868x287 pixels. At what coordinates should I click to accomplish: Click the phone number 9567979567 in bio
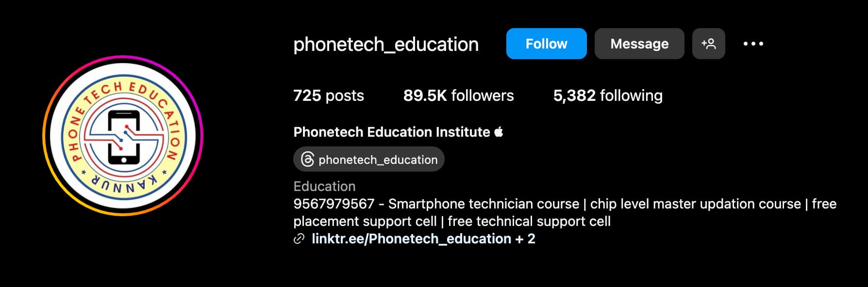click(334, 204)
